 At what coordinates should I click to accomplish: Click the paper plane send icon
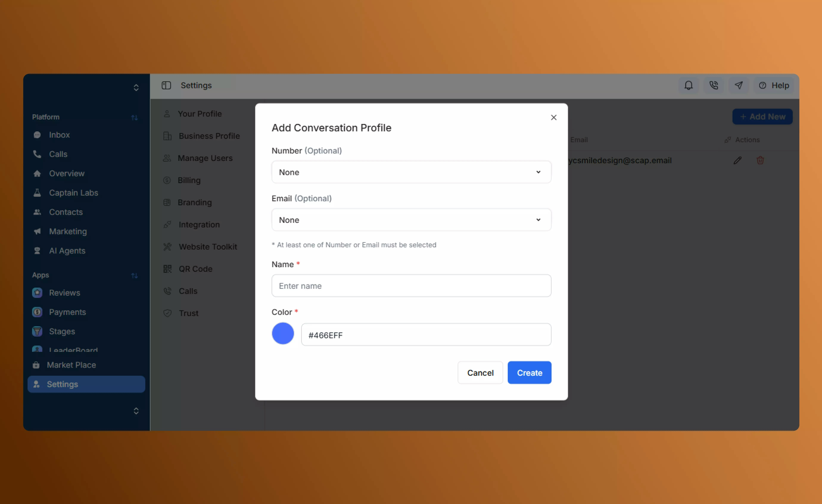click(x=739, y=85)
